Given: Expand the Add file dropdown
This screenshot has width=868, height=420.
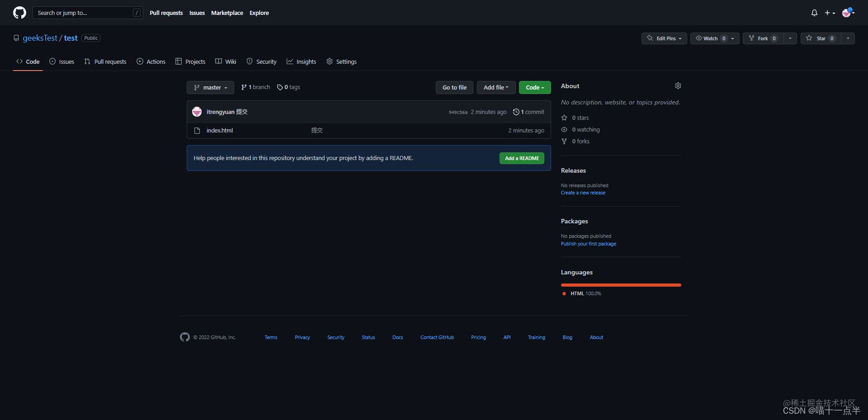Looking at the screenshot, I should pyautogui.click(x=496, y=87).
